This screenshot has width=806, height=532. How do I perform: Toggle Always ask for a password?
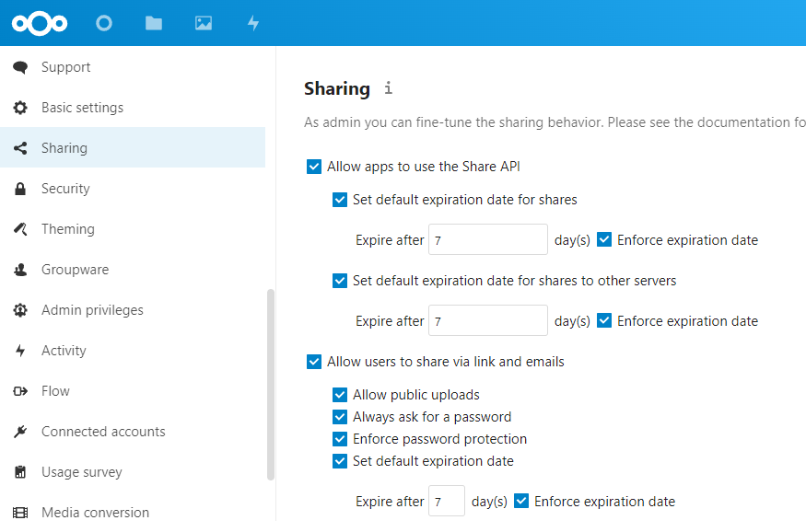[x=340, y=417]
